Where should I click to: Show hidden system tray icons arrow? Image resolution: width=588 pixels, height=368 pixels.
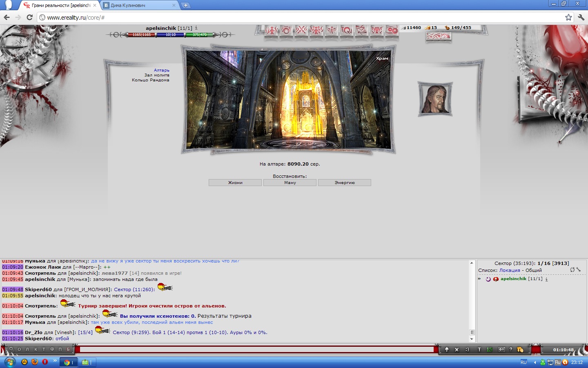coord(535,362)
